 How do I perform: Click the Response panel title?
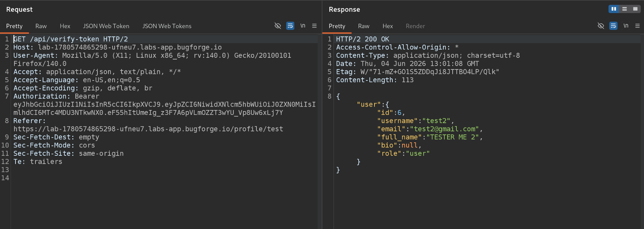click(x=344, y=10)
